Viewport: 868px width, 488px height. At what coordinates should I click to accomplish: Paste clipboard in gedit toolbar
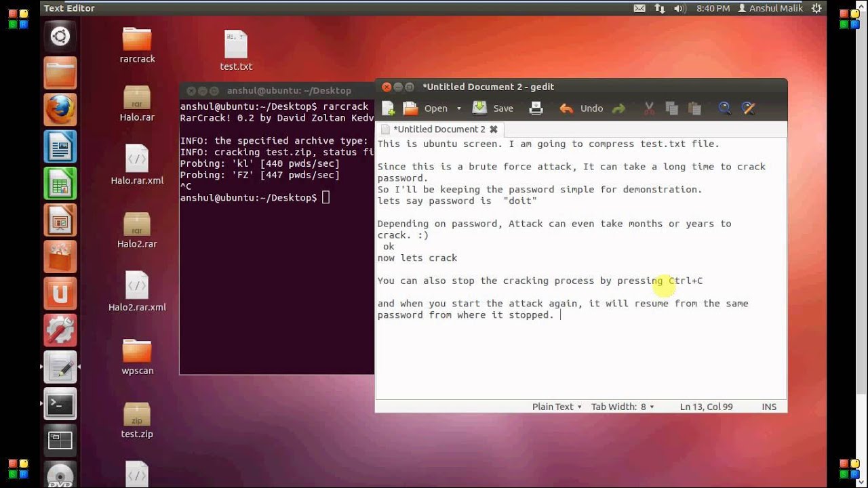click(694, 108)
